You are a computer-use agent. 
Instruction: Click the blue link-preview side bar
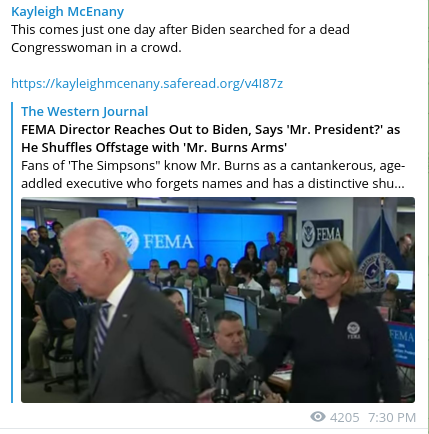[12, 252]
